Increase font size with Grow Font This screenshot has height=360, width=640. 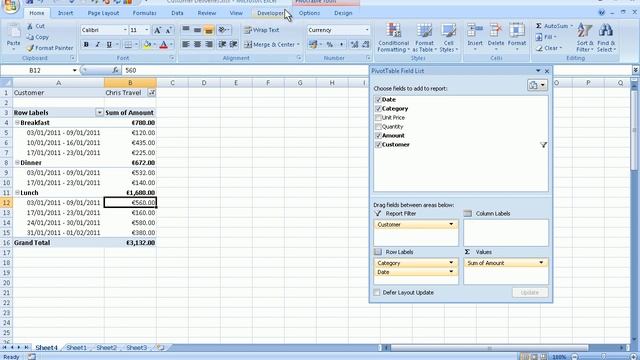tap(157, 30)
